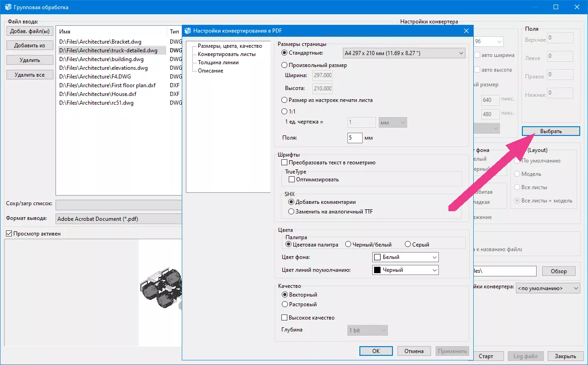This screenshot has width=588, height=365.
Task: Tick the Высокое качество checkbox
Action: click(284, 318)
